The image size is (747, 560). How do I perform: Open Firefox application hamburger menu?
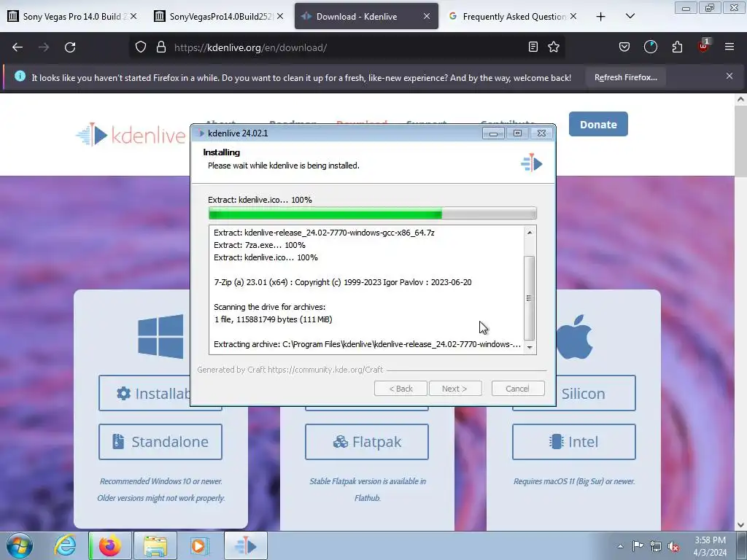pyautogui.click(x=729, y=47)
